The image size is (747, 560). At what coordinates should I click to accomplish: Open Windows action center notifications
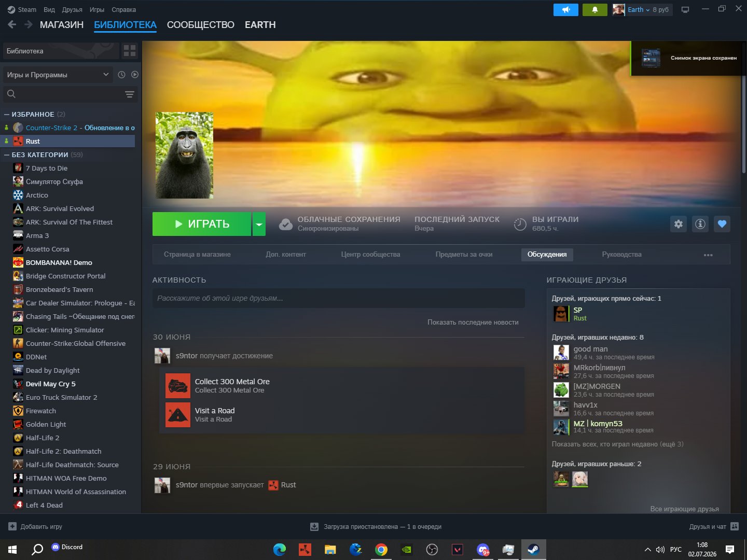tap(730, 550)
